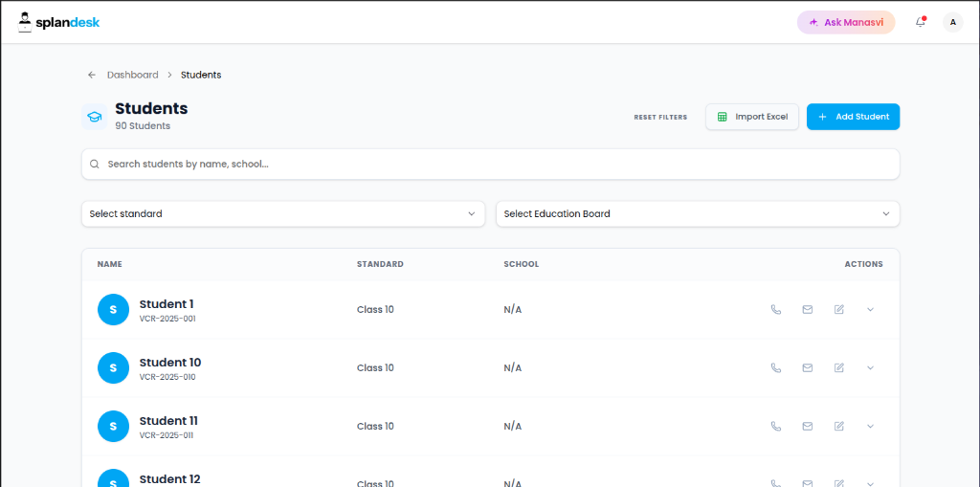Click the splandesk logo

[x=58, y=23]
